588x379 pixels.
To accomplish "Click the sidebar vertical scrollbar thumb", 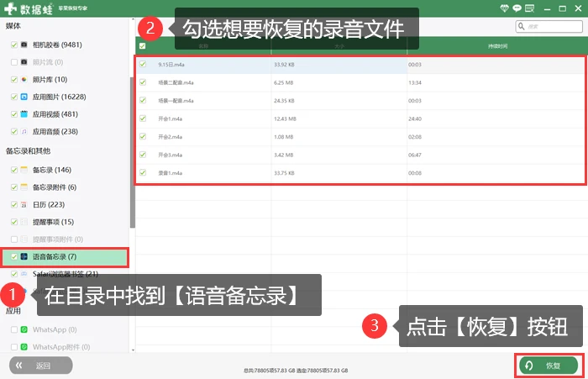I will [133, 152].
